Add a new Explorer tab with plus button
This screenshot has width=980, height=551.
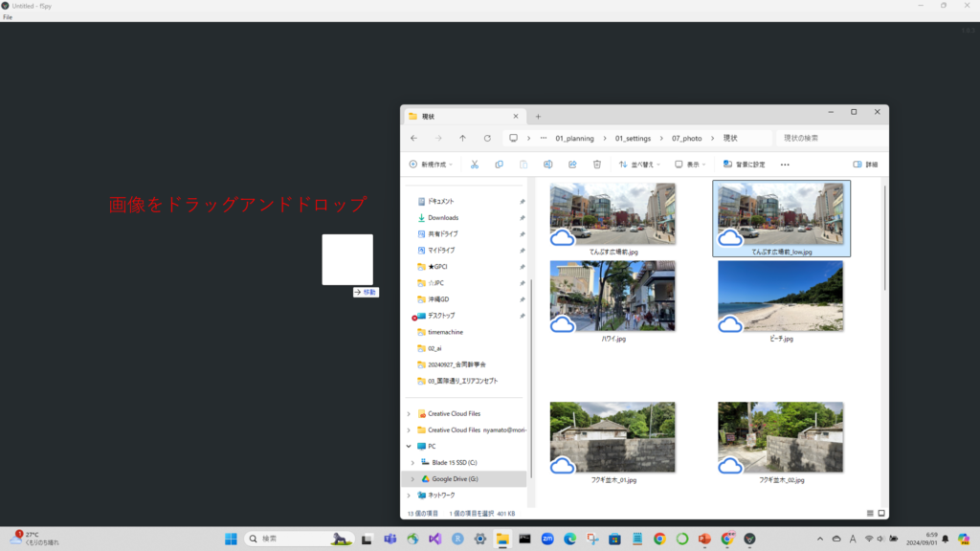tap(538, 116)
